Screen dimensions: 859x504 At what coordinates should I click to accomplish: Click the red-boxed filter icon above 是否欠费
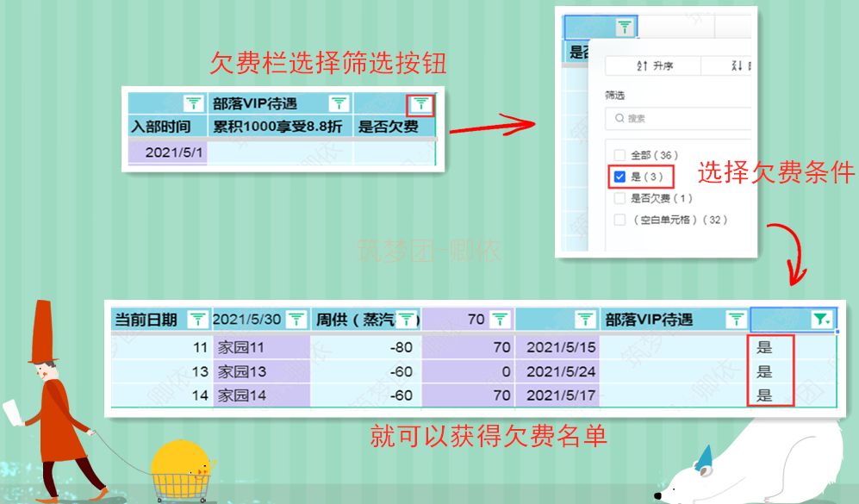(x=420, y=104)
